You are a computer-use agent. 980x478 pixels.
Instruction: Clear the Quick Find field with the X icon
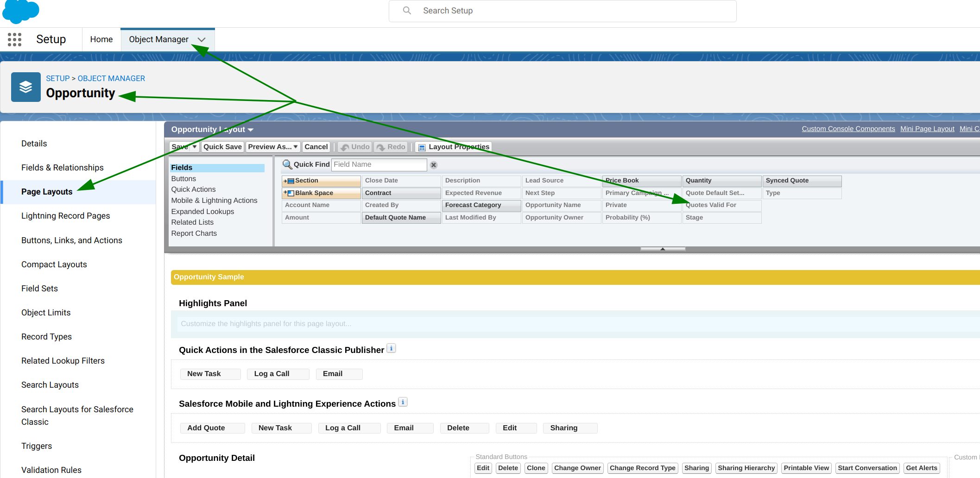434,165
